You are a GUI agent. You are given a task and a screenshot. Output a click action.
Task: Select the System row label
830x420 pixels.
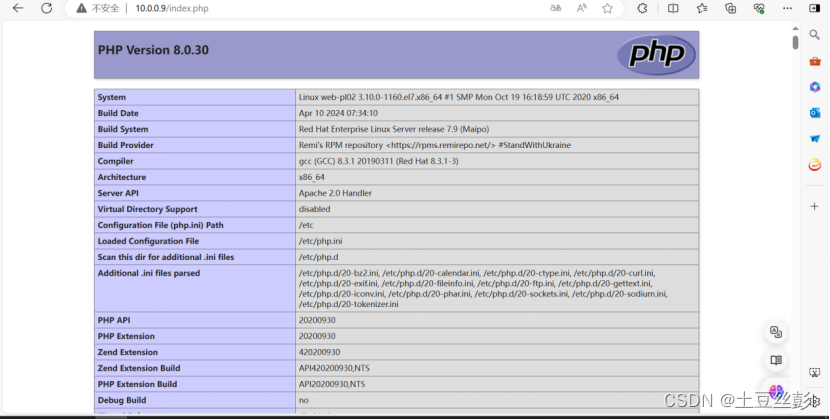pyautogui.click(x=112, y=97)
